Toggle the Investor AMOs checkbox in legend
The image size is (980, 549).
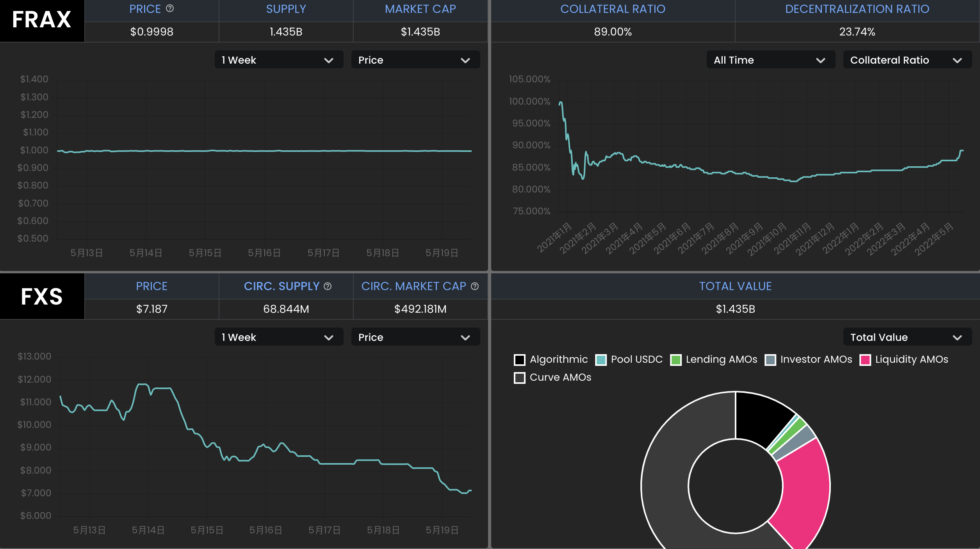pyautogui.click(x=769, y=359)
